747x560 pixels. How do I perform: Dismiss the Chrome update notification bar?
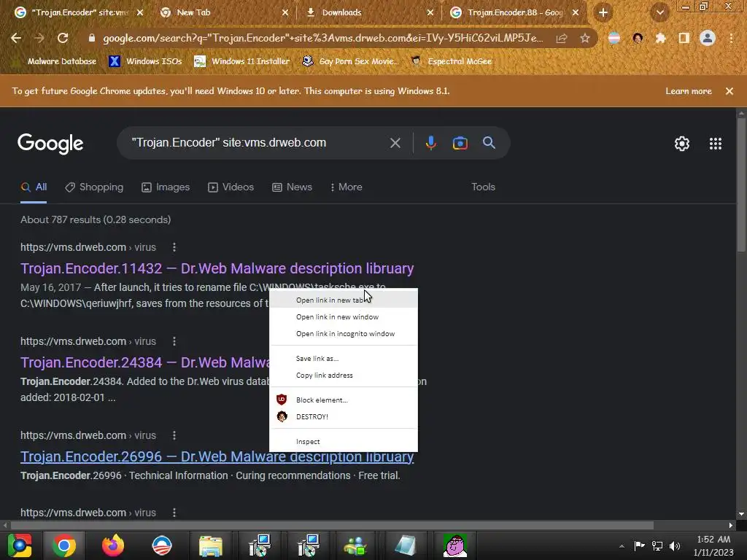pos(729,91)
